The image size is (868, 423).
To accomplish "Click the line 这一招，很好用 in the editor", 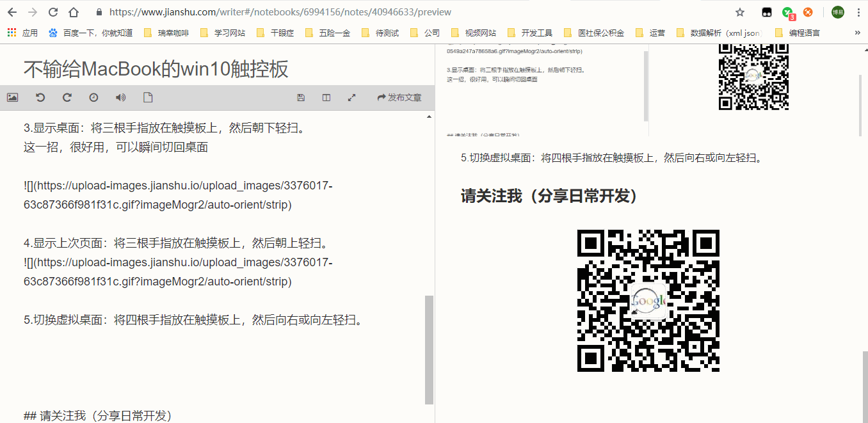I will tap(116, 147).
